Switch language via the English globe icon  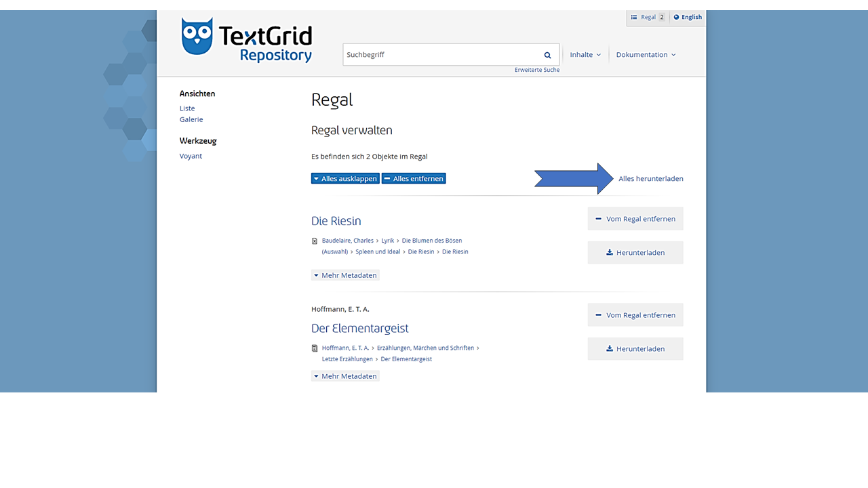coord(677,18)
